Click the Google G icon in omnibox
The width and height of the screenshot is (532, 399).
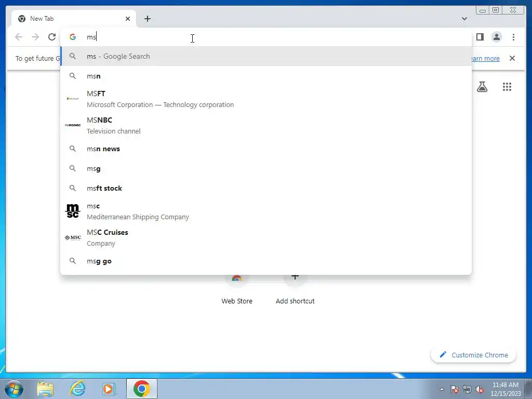pyautogui.click(x=73, y=37)
